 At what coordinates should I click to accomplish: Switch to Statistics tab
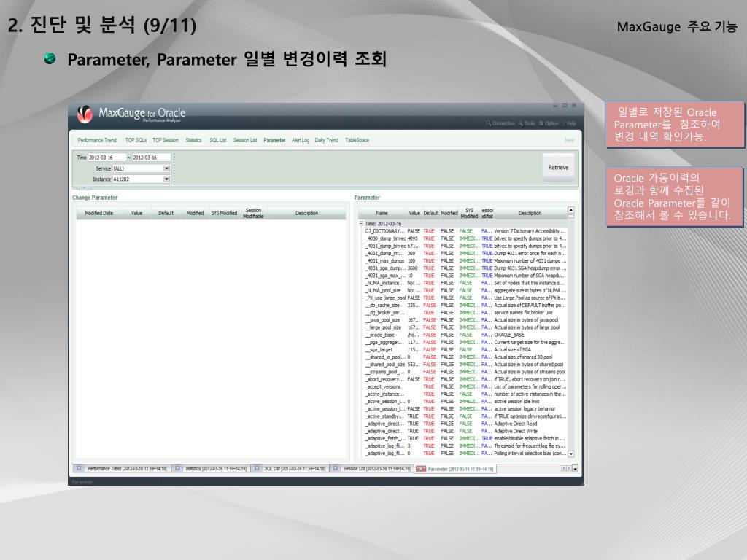(x=193, y=140)
